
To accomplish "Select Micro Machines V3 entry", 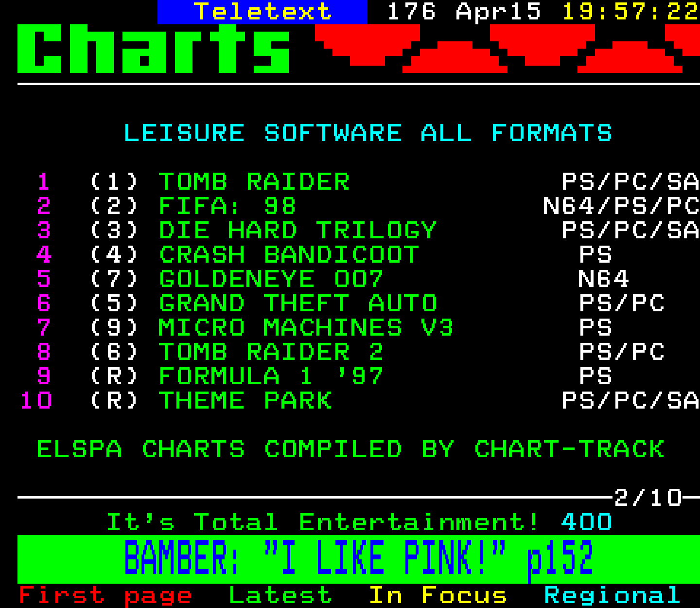I will (306, 328).
